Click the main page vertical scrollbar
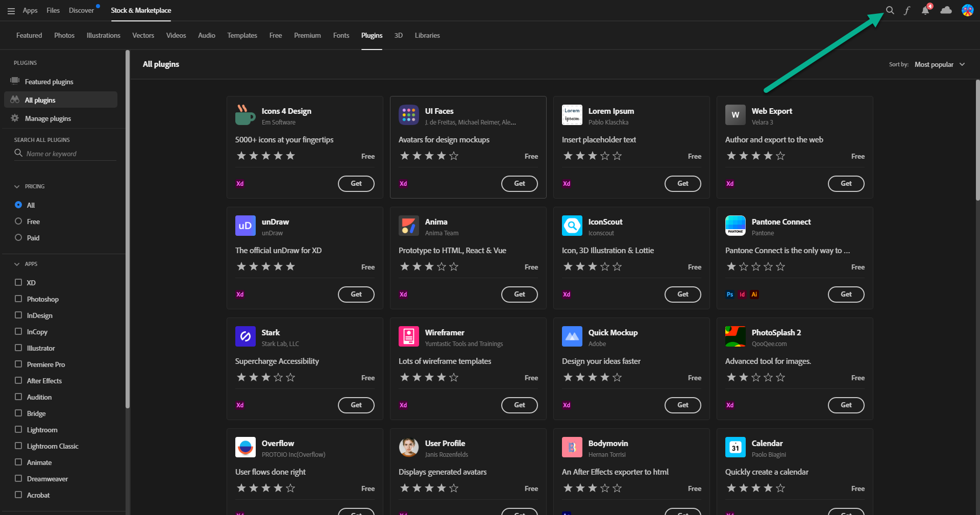 coord(977,140)
